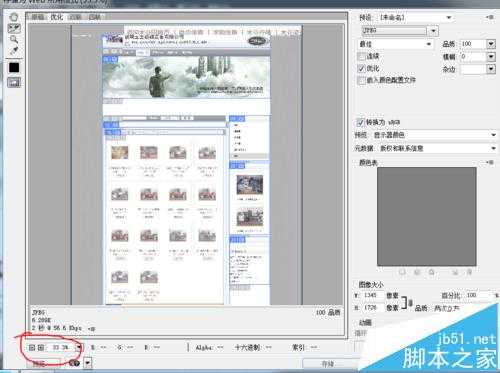Select the Hand tool
500x373 pixels.
[14, 17]
